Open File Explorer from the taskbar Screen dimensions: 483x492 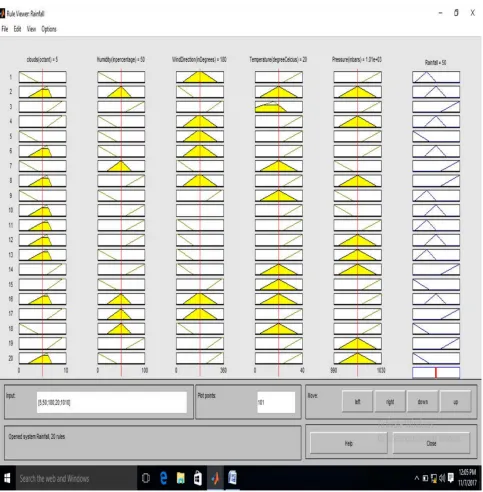pyautogui.click(x=181, y=479)
